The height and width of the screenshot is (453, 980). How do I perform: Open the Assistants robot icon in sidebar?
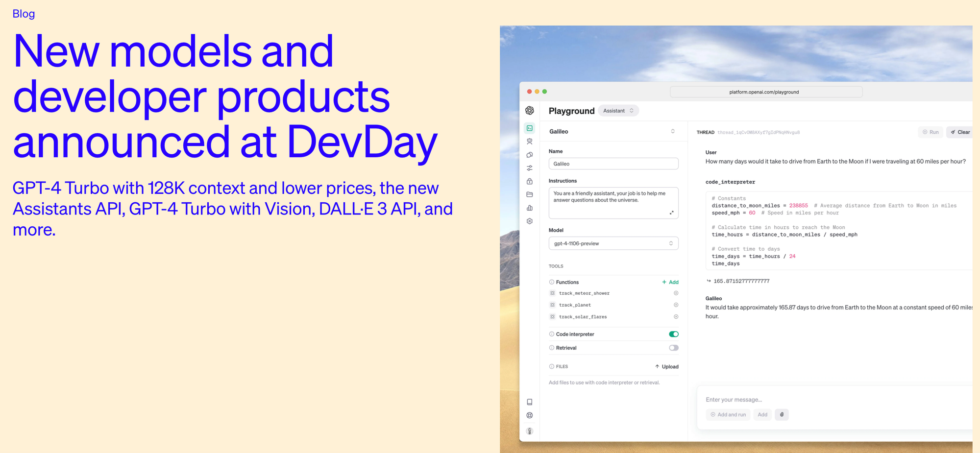click(x=530, y=142)
